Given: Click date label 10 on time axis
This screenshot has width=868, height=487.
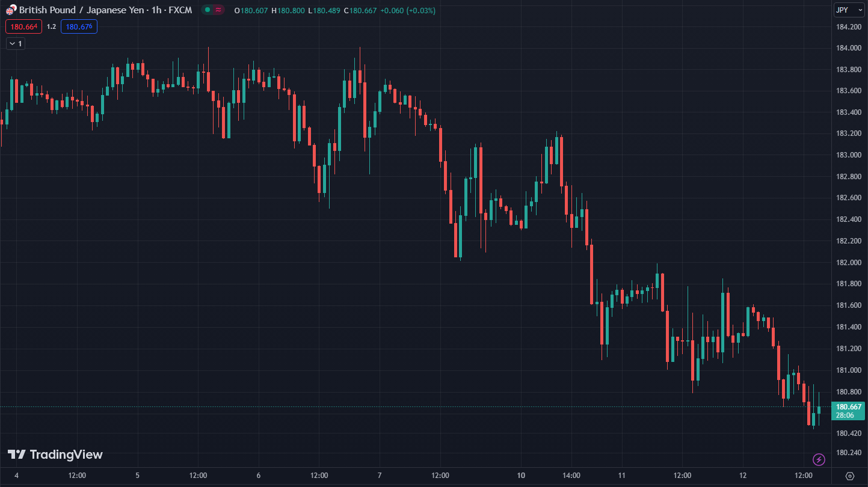Looking at the screenshot, I should 520,476.
